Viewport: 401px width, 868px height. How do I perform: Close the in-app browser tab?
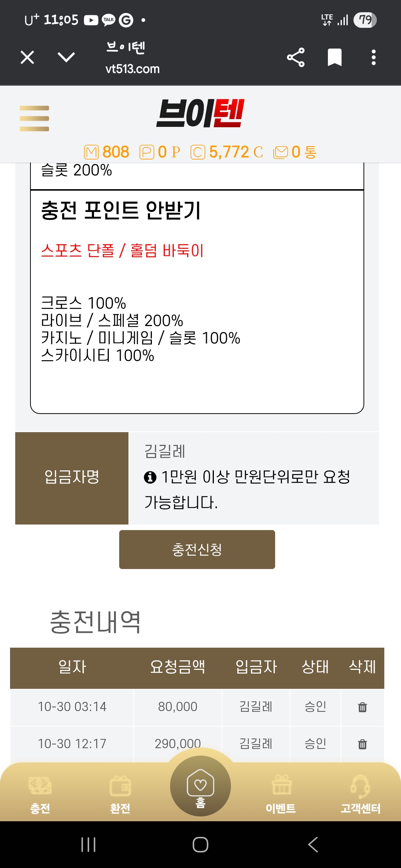pos(27,57)
